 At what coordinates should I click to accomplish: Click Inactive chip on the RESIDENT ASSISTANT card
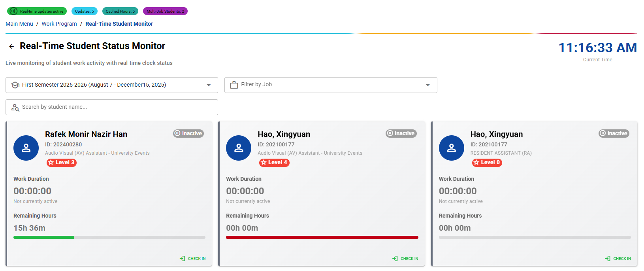(614, 133)
